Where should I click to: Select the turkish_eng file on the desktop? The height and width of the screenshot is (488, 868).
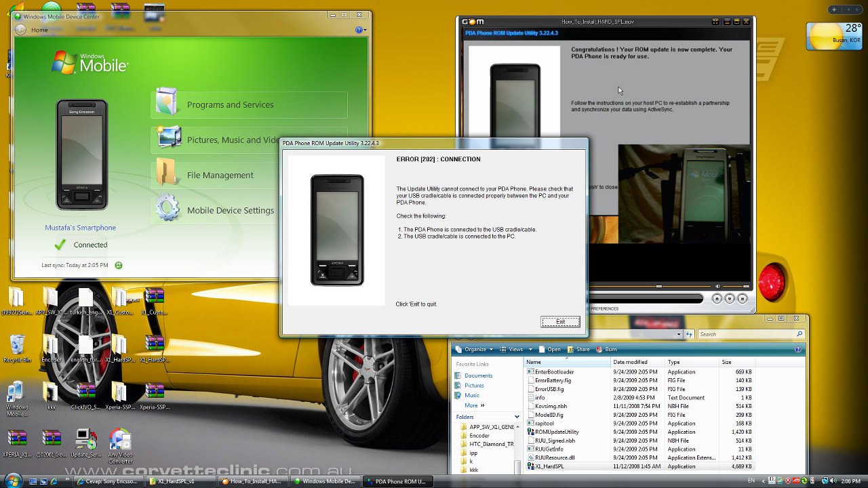pyautogui.click(x=85, y=302)
